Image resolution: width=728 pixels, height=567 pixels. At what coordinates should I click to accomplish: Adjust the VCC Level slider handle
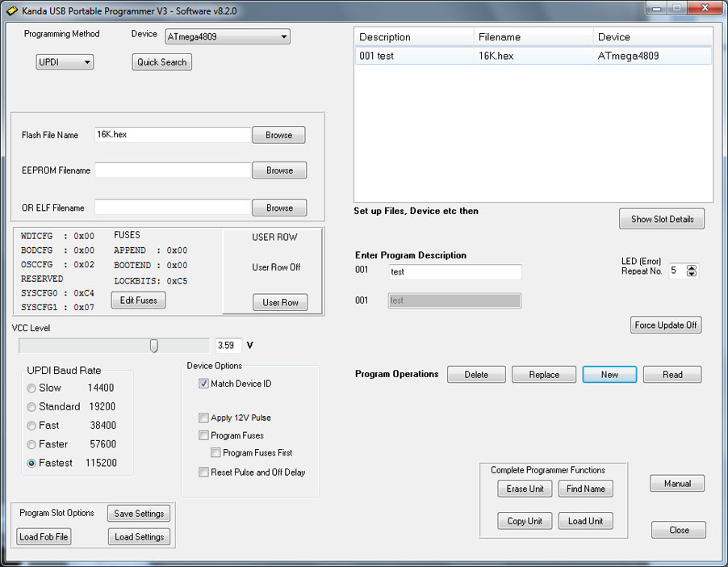tap(153, 346)
